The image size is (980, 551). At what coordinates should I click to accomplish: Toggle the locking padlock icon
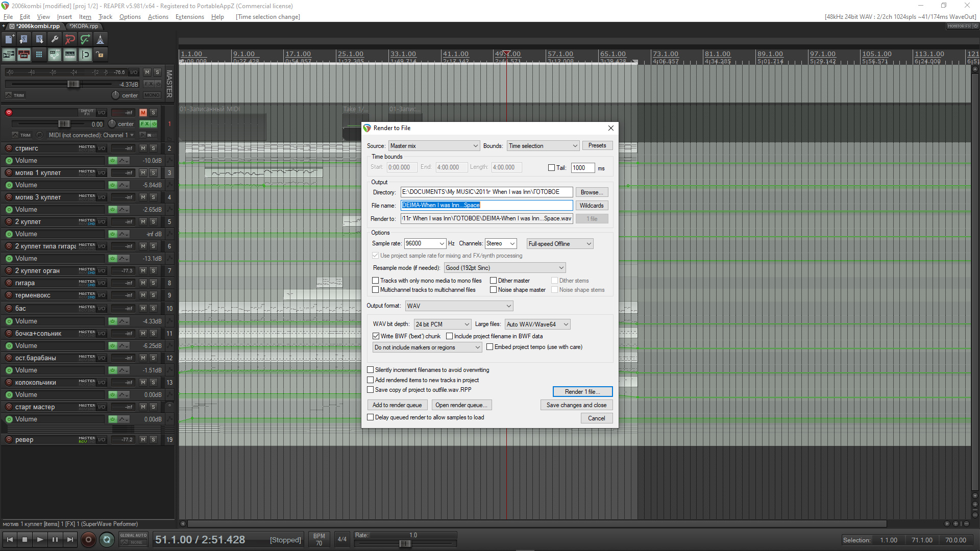[100, 55]
